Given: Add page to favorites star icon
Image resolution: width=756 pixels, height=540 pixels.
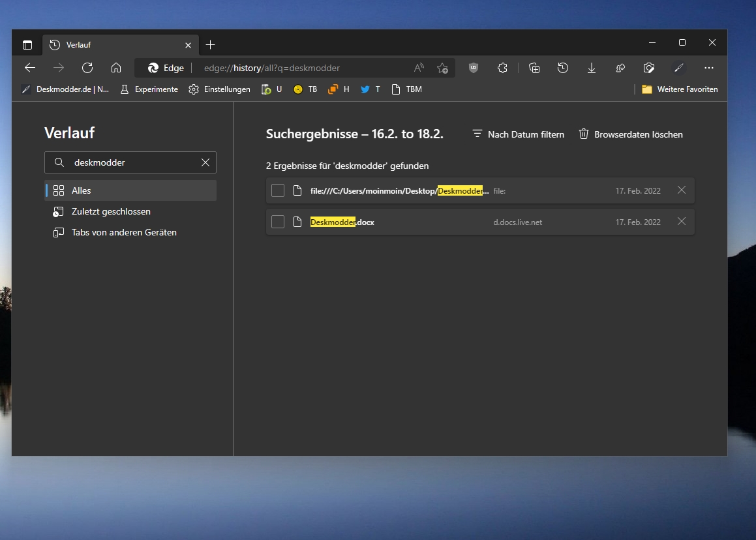Looking at the screenshot, I should pyautogui.click(x=442, y=68).
